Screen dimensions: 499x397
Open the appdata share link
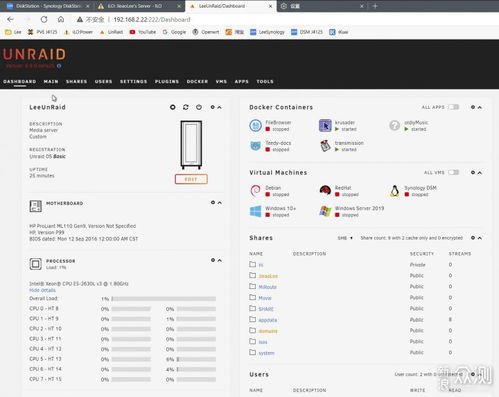point(268,320)
